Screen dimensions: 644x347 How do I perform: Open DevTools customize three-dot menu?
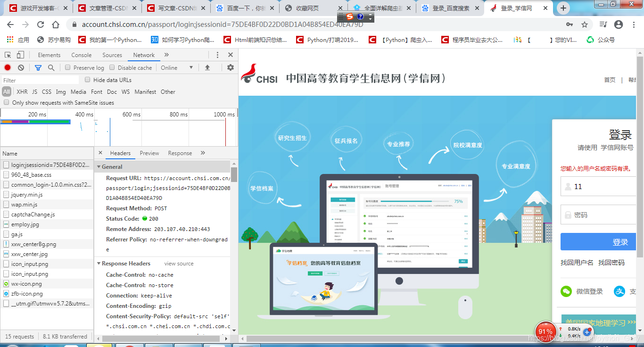(x=217, y=55)
